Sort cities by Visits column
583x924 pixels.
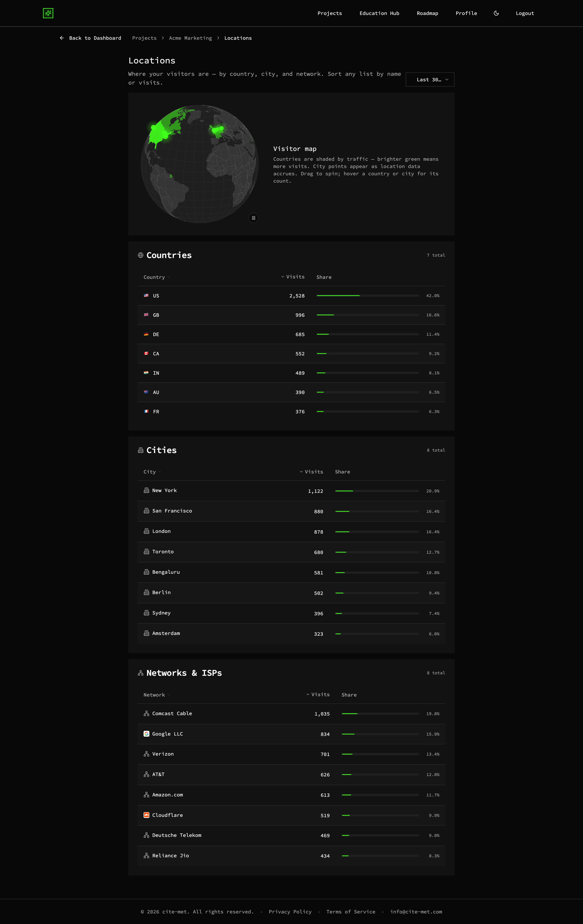point(311,472)
